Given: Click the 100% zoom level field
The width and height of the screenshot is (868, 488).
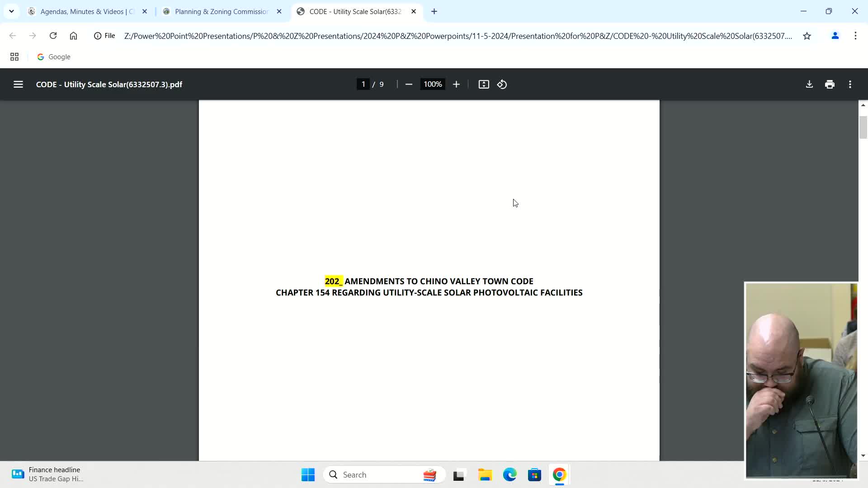Looking at the screenshot, I should [433, 84].
